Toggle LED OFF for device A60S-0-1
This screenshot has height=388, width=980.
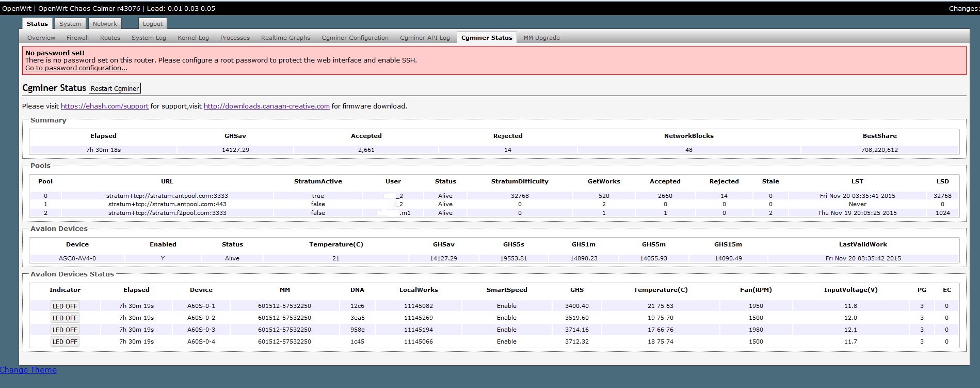tap(65, 306)
